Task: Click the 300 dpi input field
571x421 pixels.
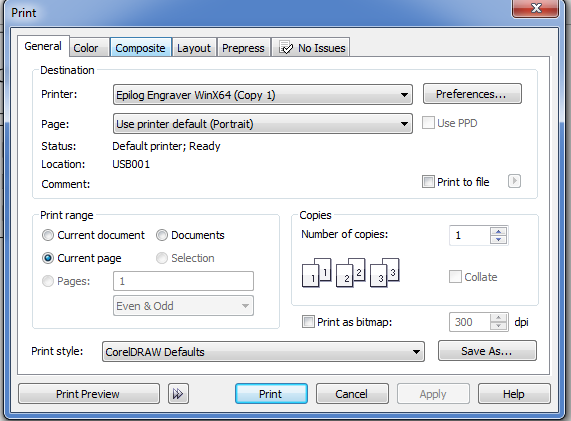Action: [470, 322]
